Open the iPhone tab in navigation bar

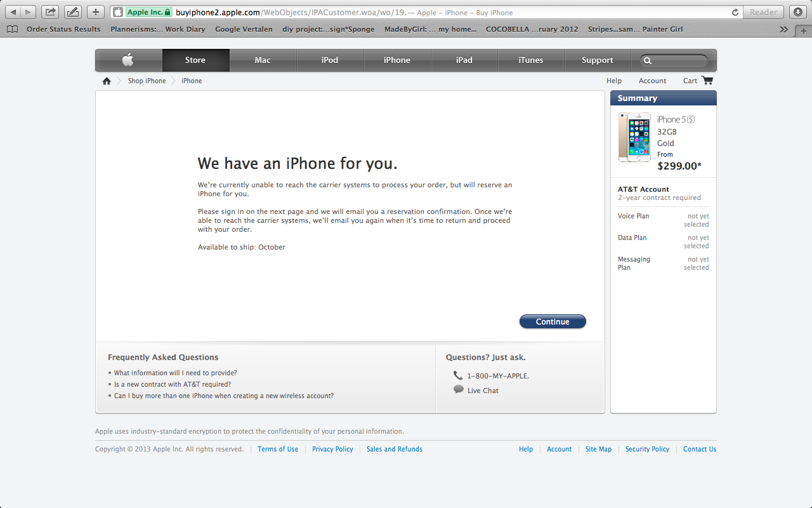click(397, 60)
